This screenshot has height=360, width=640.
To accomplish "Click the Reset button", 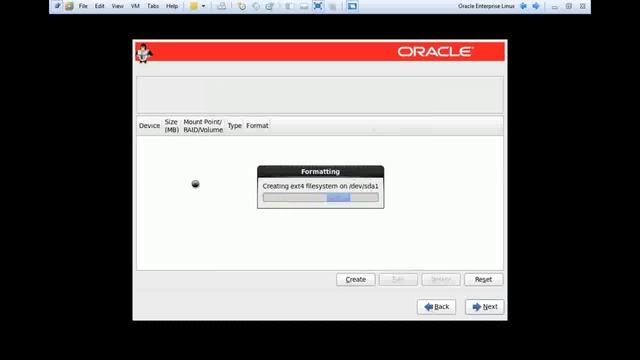I will tap(483, 280).
